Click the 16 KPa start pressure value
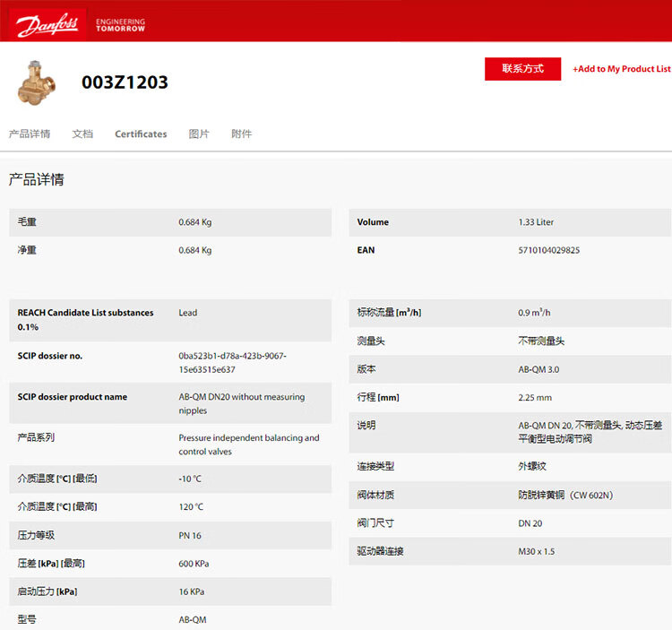Image resolution: width=672 pixels, height=630 pixels. coord(192,591)
